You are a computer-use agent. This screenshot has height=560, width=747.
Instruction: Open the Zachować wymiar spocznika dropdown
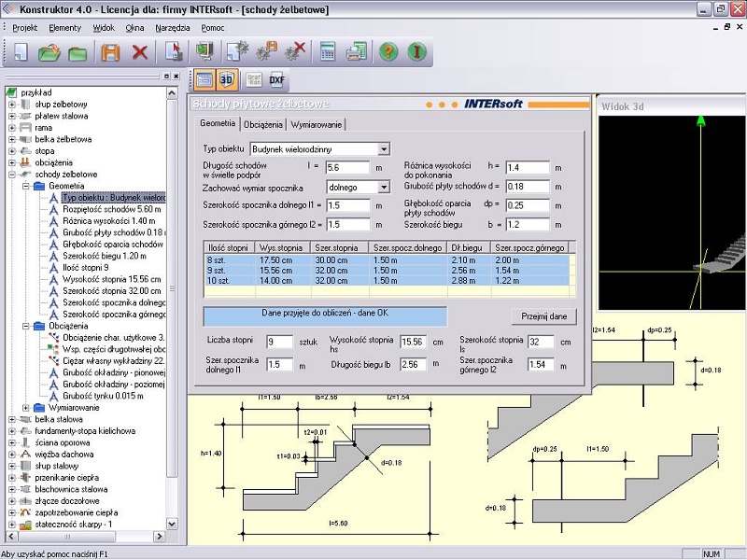(384, 188)
